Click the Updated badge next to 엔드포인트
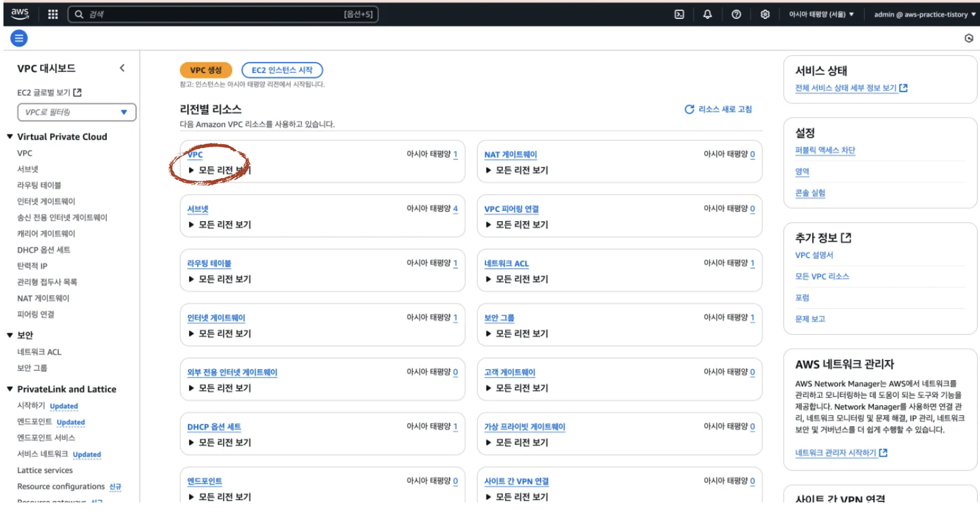The width and height of the screenshot is (980, 510). pyautogui.click(x=71, y=422)
